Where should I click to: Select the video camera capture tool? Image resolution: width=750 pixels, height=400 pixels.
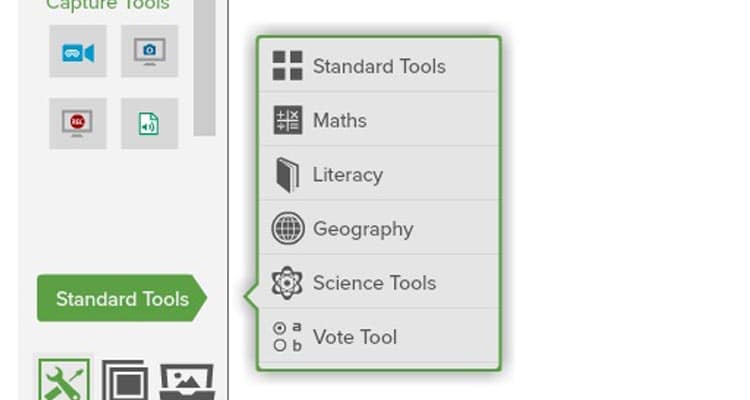point(77,52)
